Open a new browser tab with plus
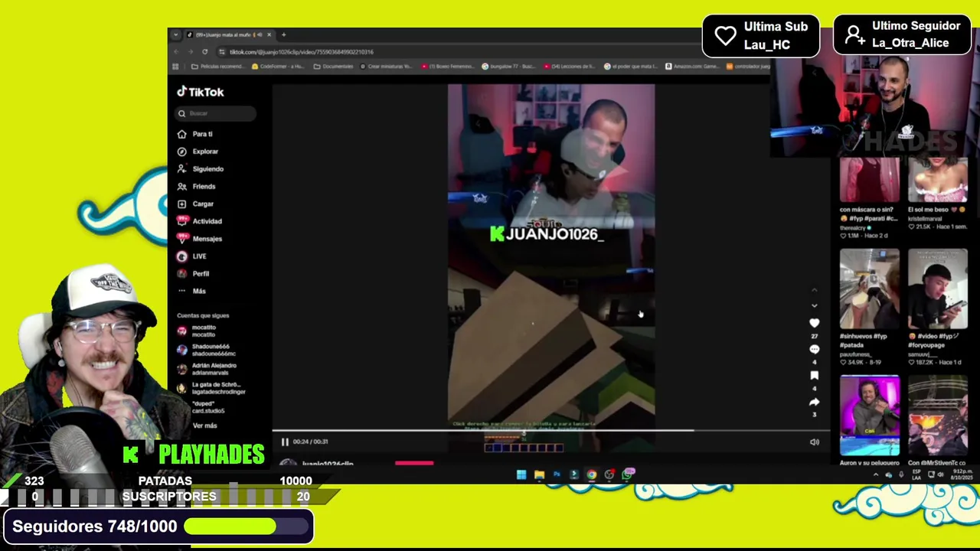Viewport: 980px width, 551px height. (x=283, y=34)
